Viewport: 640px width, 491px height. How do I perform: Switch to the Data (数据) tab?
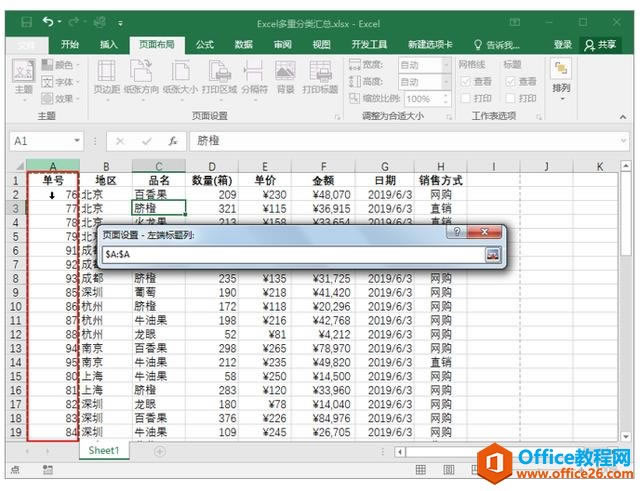click(x=244, y=44)
